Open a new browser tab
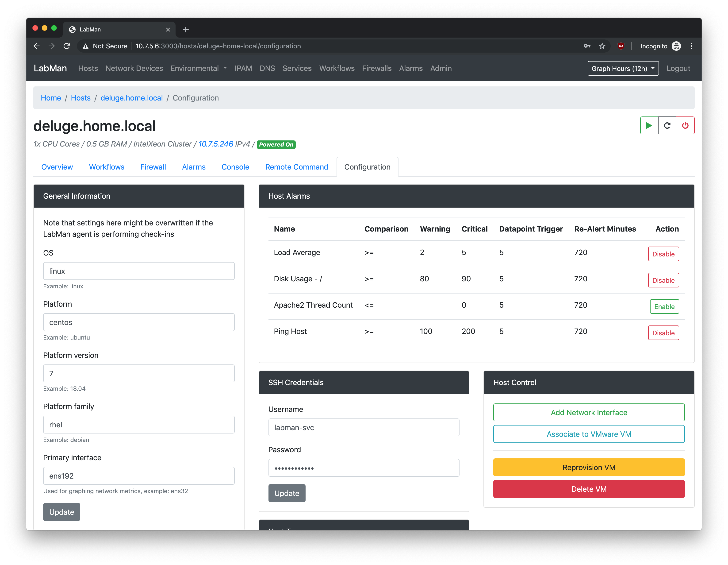728x565 pixels. 186,29
